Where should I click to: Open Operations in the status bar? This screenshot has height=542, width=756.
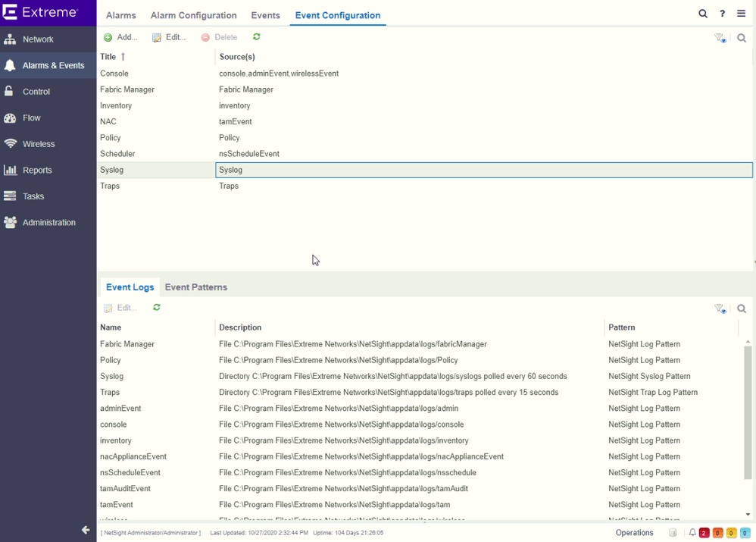coord(634,532)
